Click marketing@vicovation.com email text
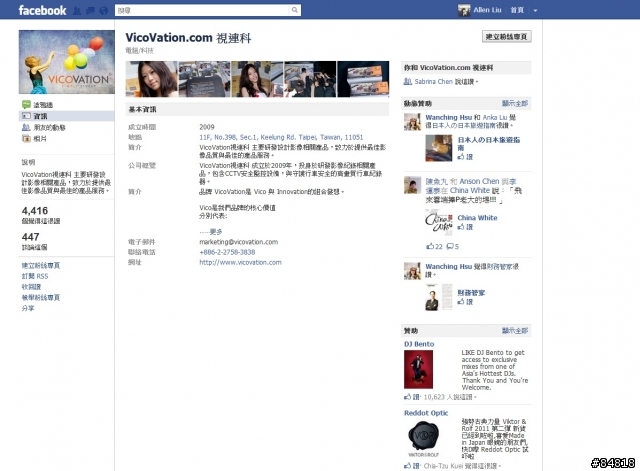The width and height of the screenshot is (640, 471). click(x=238, y=242)
